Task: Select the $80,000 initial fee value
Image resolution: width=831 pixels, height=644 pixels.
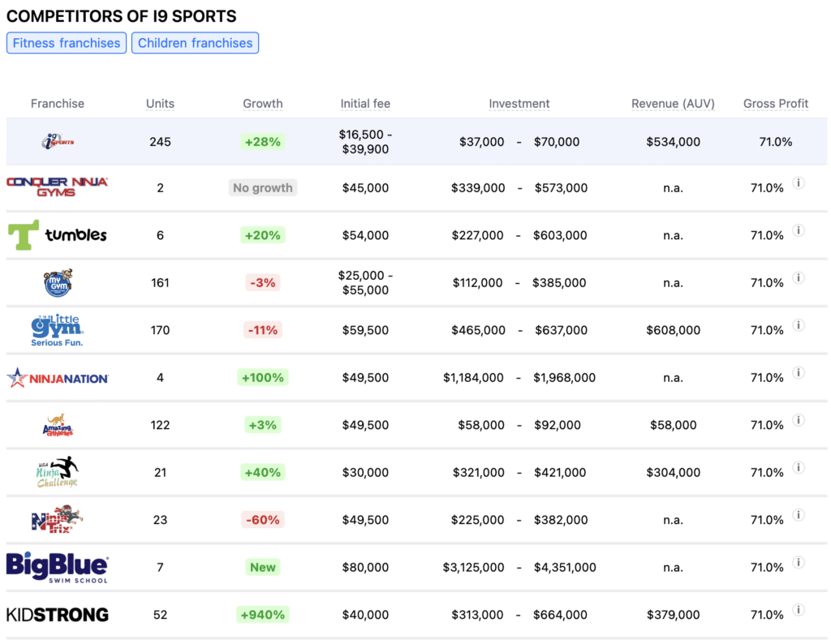Action: click(x=365, y=567)
